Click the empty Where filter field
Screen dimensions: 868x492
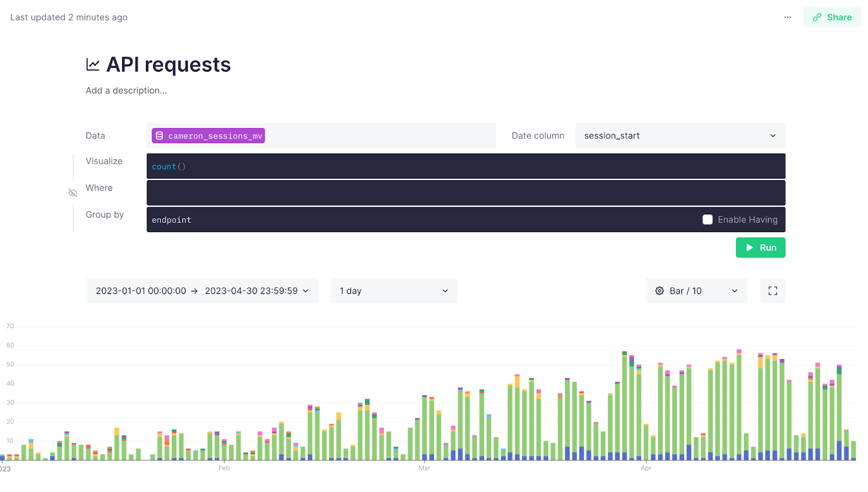(x=465, y=193)
